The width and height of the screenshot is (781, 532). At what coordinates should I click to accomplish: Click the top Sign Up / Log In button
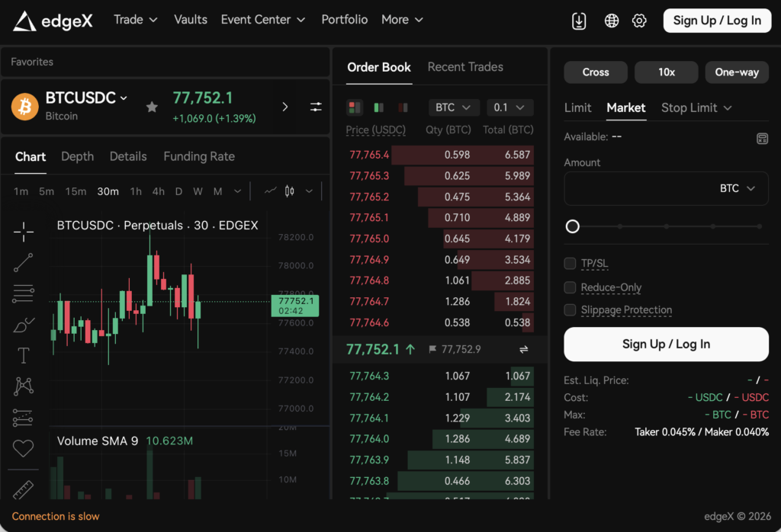point(717,21)
